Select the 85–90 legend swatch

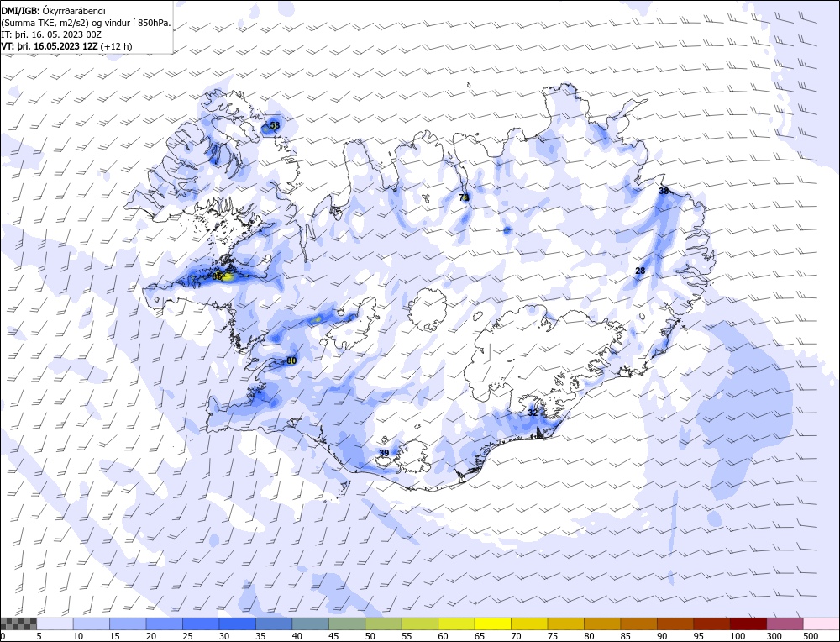click(x=638, y=624)
